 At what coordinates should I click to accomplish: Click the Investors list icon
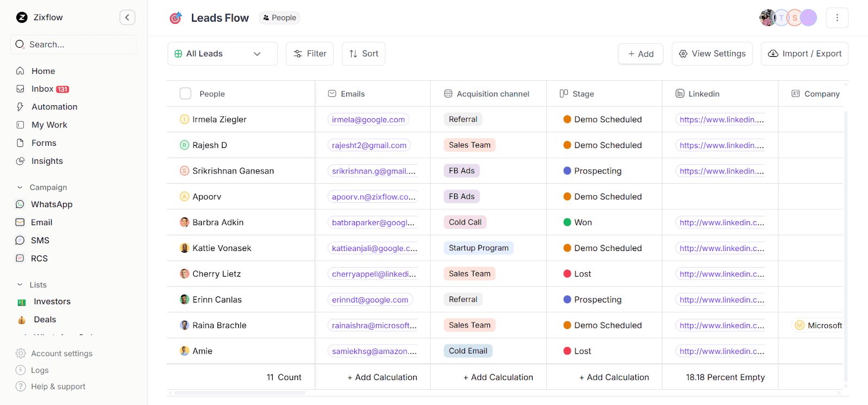[22, 302]
